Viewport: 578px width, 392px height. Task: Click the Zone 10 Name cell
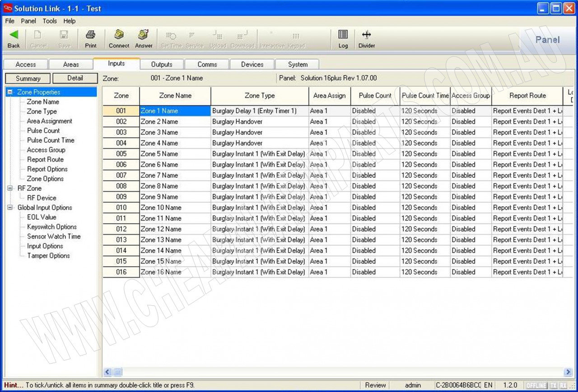[175, 208]
